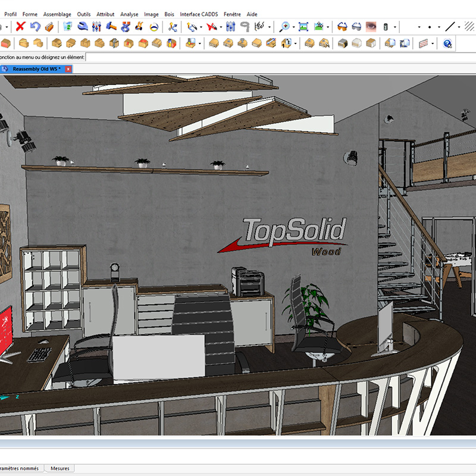Open the Bois menu
Image resolution: width=476 pixels, height=476 pixels.
click(169, 14)
